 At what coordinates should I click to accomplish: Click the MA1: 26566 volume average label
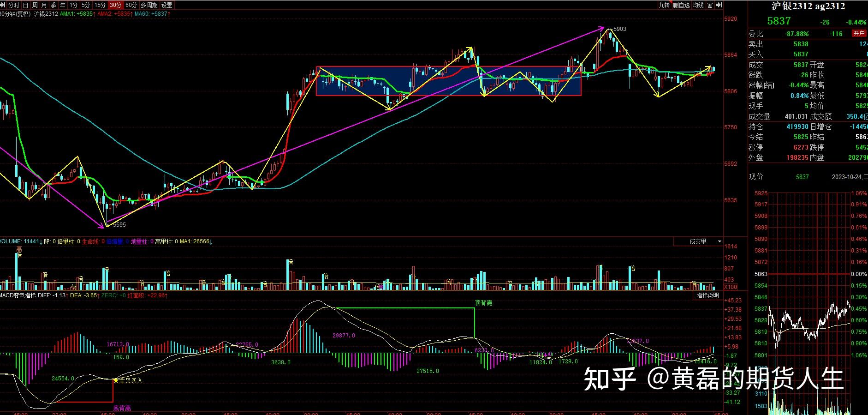[x=195, y=241]
